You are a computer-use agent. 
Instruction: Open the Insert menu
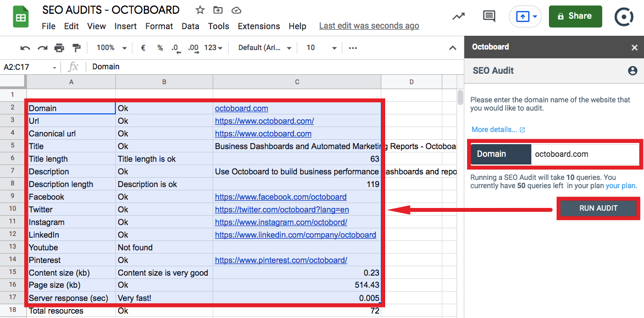point(126,26)
